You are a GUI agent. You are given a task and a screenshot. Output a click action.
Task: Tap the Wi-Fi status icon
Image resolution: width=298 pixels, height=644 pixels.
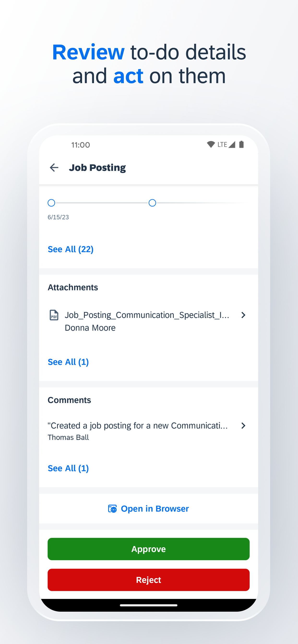[211, 144]
